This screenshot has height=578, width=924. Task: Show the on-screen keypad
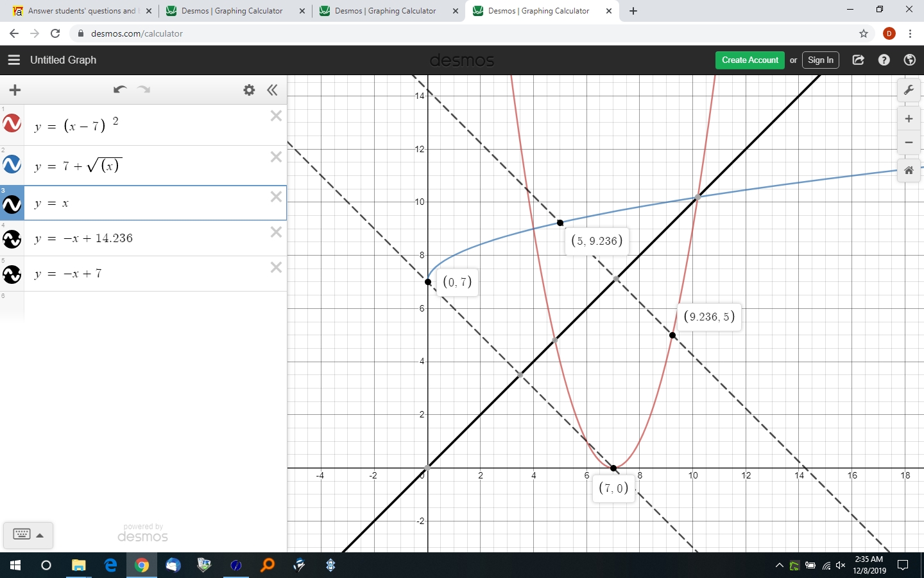(x=22, y=534)
